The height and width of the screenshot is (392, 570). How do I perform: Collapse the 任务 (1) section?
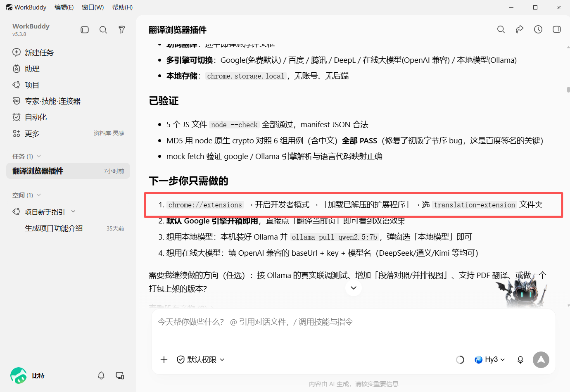pos(39,156)
